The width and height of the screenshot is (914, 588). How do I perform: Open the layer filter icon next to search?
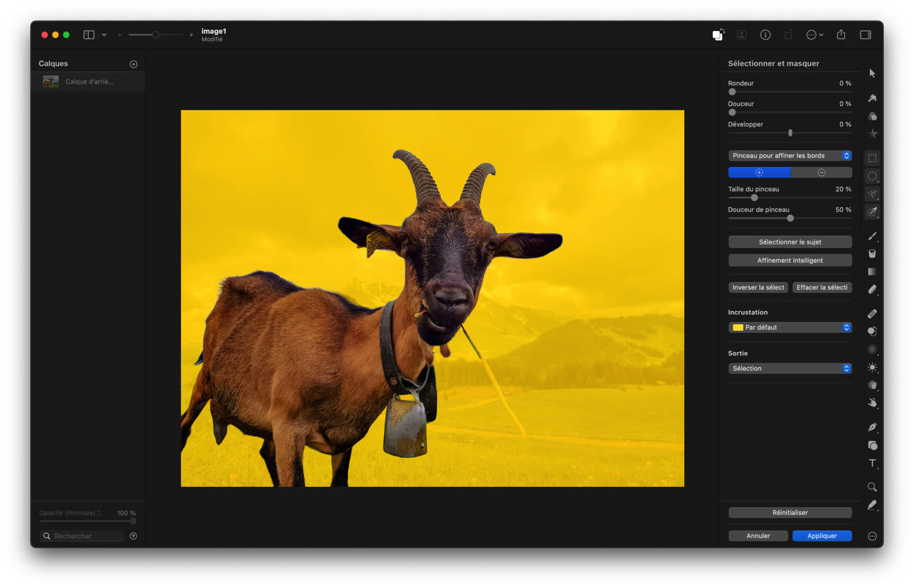point(134,536)
